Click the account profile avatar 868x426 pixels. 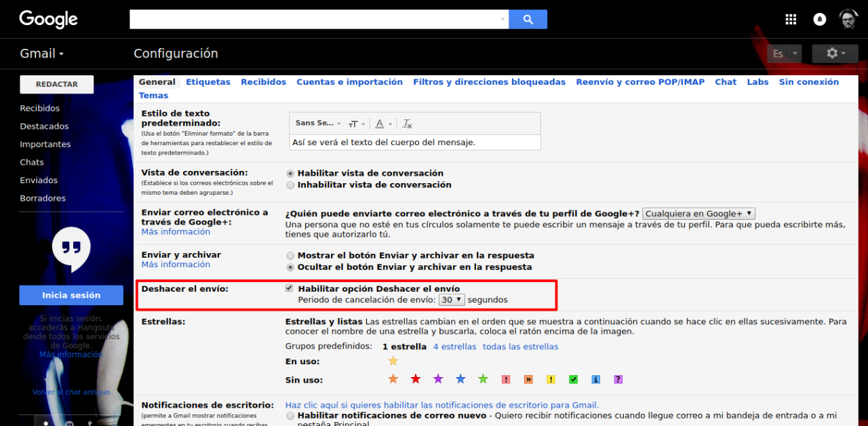click(x=848, y=19)
